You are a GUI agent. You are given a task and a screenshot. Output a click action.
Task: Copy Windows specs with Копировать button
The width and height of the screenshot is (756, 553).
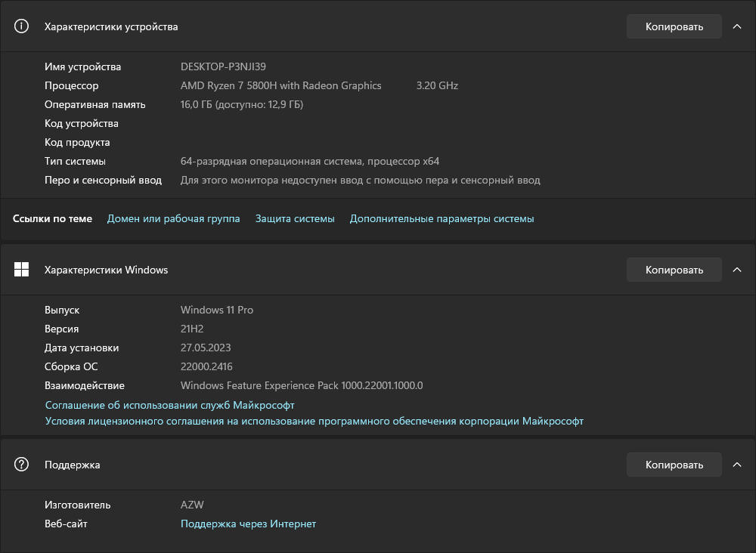tap(674, 270)
